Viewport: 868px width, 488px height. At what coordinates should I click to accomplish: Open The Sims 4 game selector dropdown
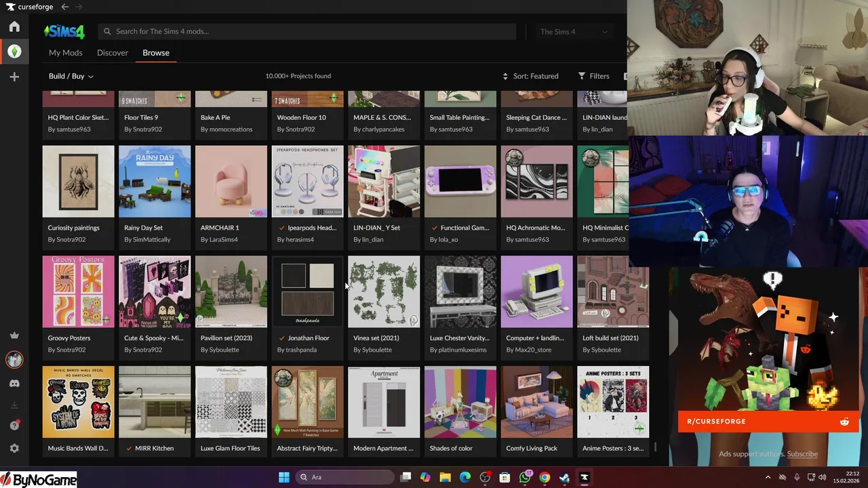[573, 31]
